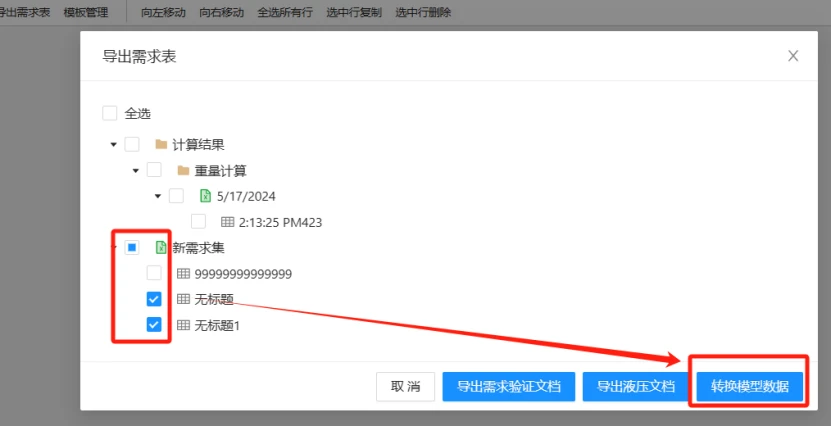This screenshot has width=831, height=426.
Task: Select the 计算结果 tree row label
Action: pos(198,145)
